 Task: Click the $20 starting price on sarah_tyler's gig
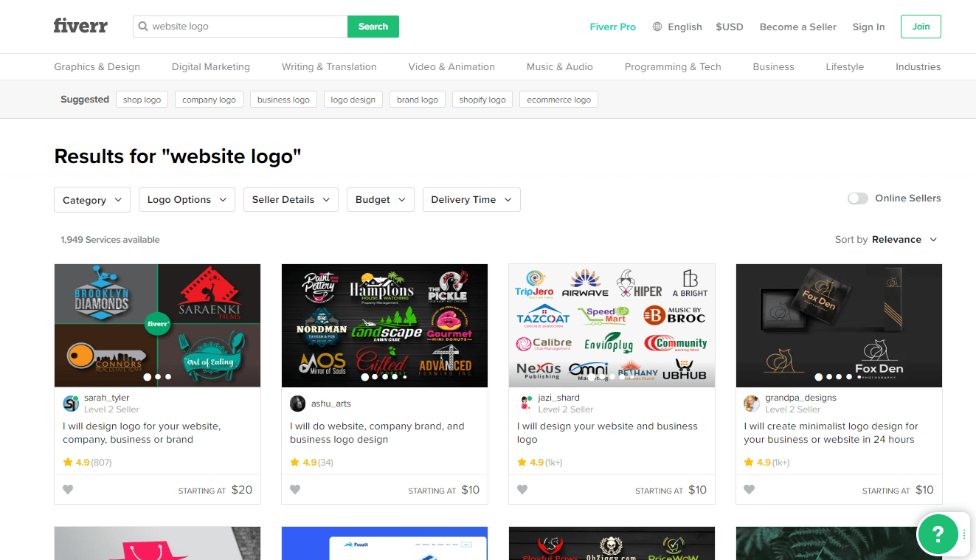(x=242, y=490)
